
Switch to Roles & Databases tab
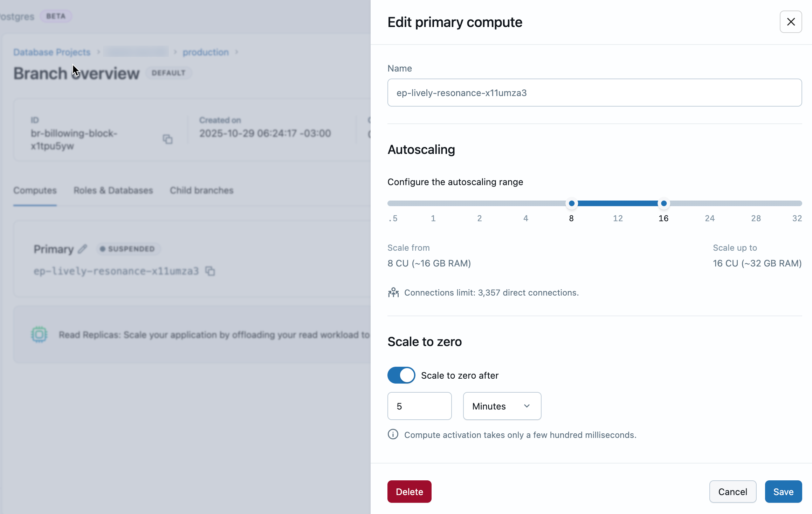click(113, 190)
